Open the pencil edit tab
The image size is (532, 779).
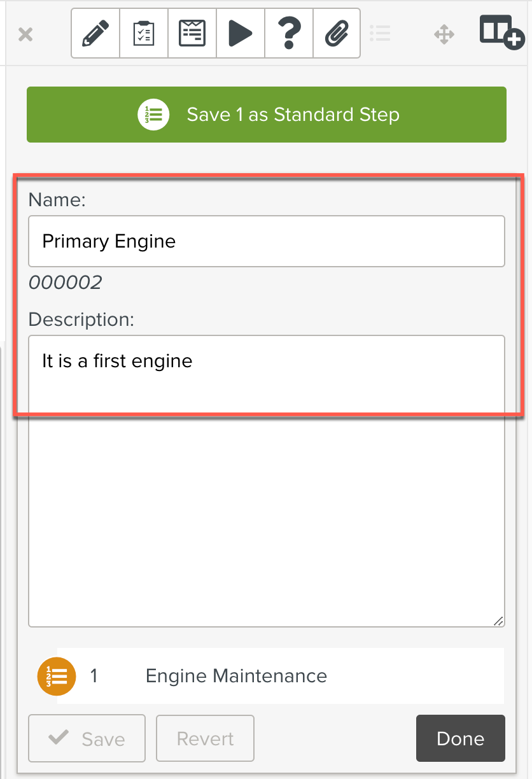95,33
